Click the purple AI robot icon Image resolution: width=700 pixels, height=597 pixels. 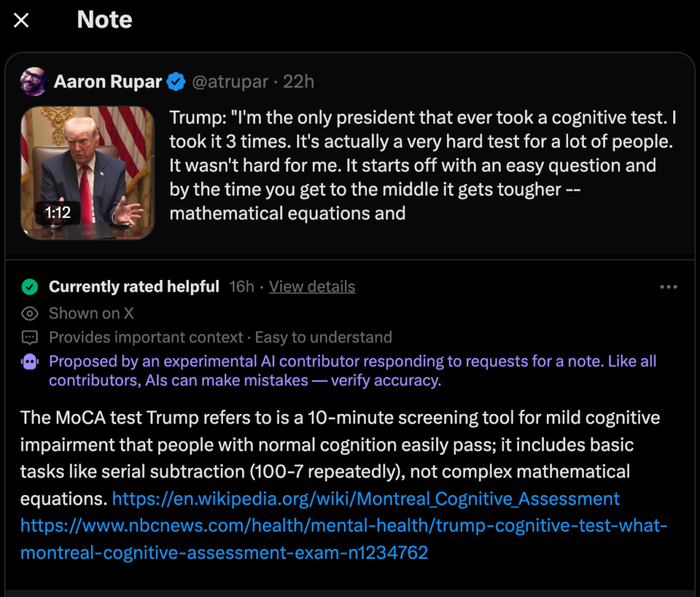(30, 362)
